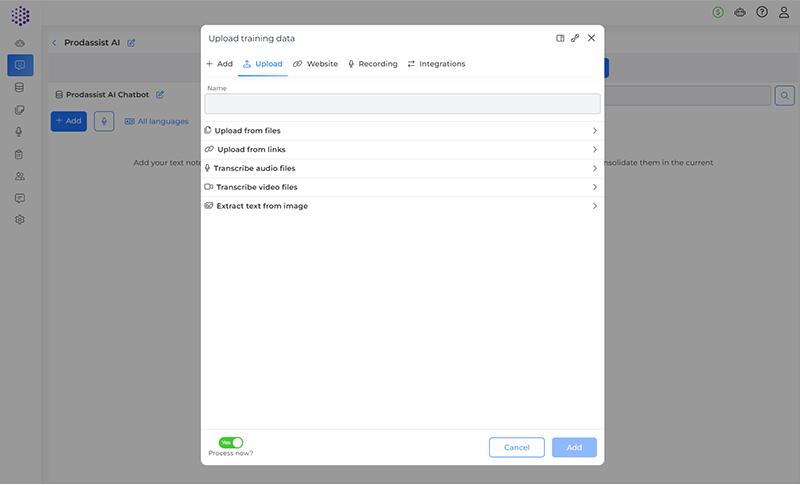Click the link icon in dialog header
Viewport: 800px width, 485px height.
coord(575,38)
